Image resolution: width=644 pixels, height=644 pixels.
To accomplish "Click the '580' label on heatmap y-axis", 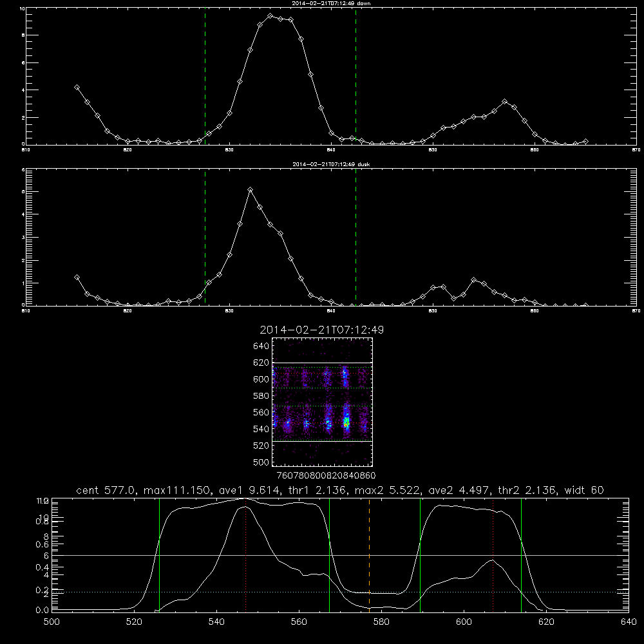I will coord(261,396).
